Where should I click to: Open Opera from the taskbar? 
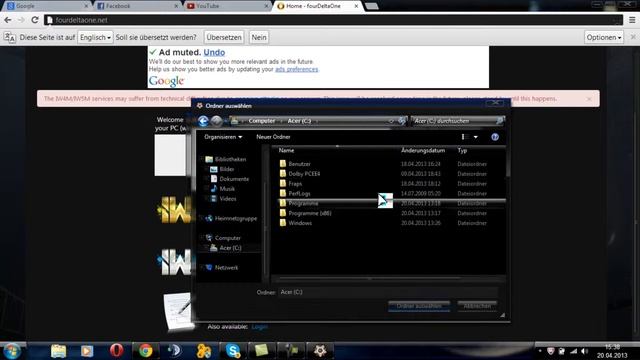click(x=116, y=351)
